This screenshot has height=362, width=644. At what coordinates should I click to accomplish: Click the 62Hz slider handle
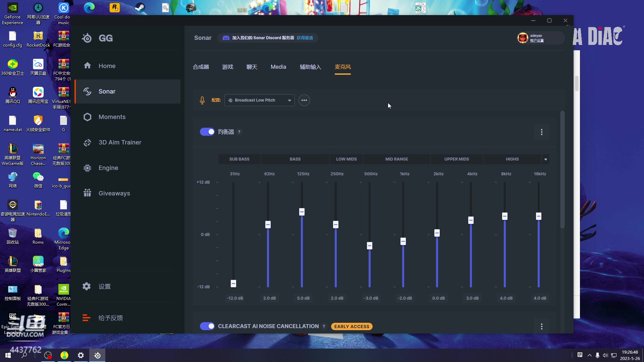tap(268, 225)
